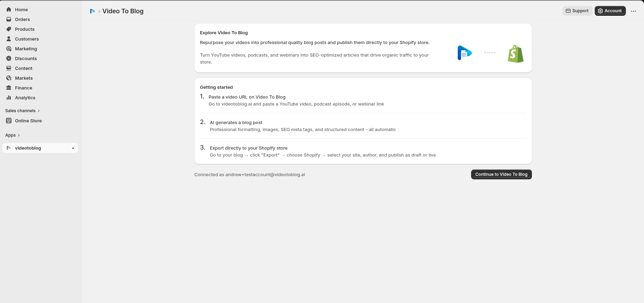Screen dimensions: 644x303
Task: Expand the Apps section
Action: (13, 135)
